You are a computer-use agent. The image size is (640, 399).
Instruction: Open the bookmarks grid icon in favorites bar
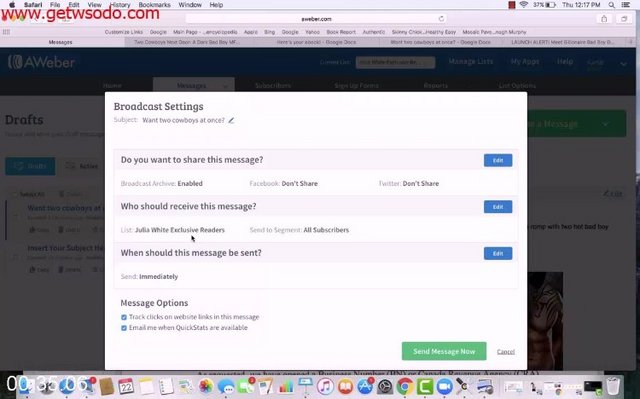pos(7,32)
